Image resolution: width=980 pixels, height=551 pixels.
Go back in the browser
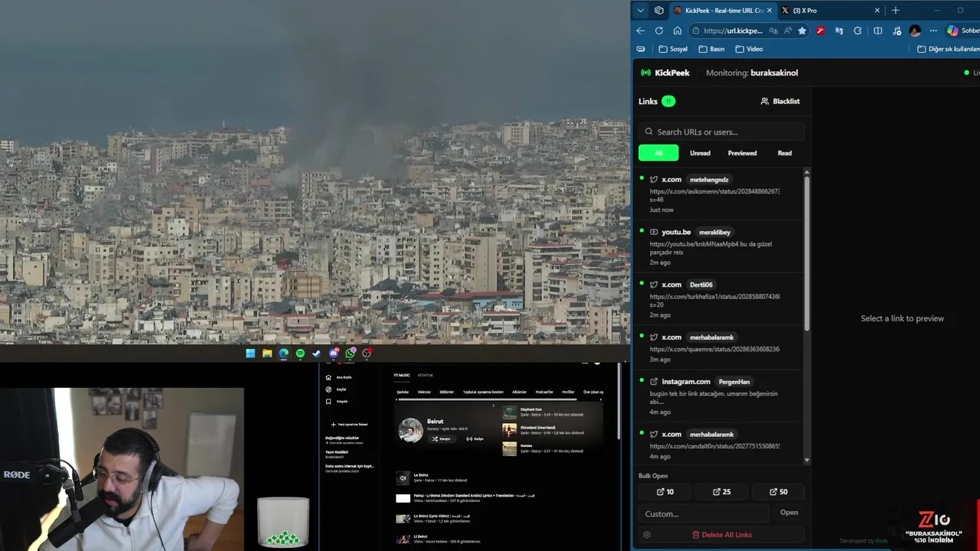[x=641, y=31]
